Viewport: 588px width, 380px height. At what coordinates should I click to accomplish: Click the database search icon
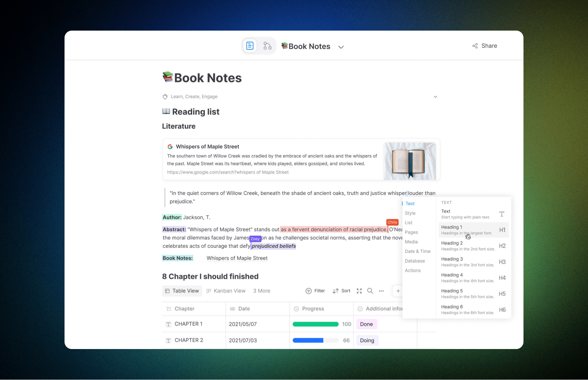(370, 291)
